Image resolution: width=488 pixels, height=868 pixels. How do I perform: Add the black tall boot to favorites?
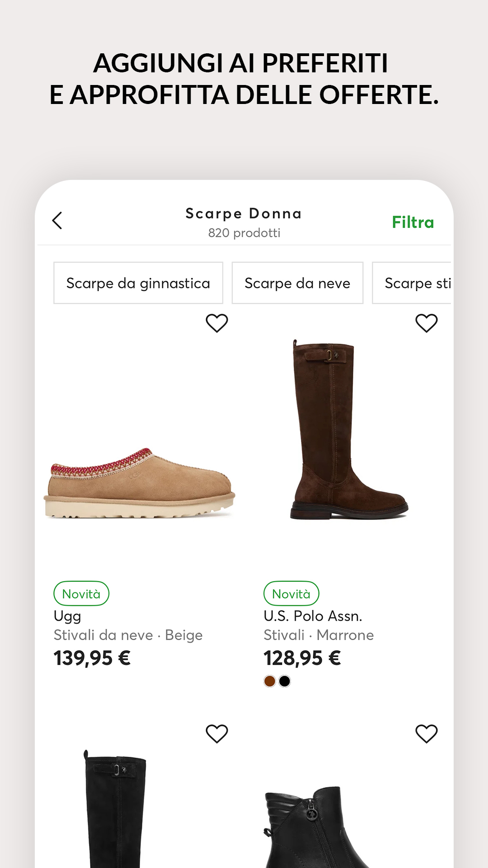[217, 734]
